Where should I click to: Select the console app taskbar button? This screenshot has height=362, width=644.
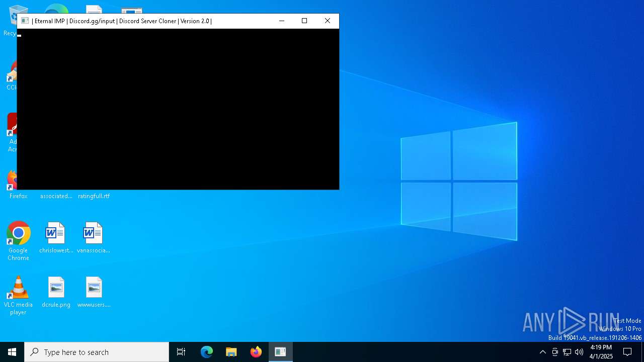pyautogui.click(x=280, y=352)
